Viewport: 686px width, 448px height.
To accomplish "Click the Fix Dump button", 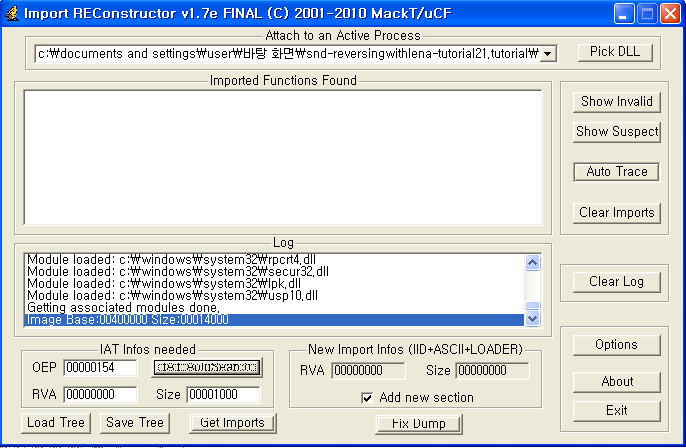I will 418,424.
